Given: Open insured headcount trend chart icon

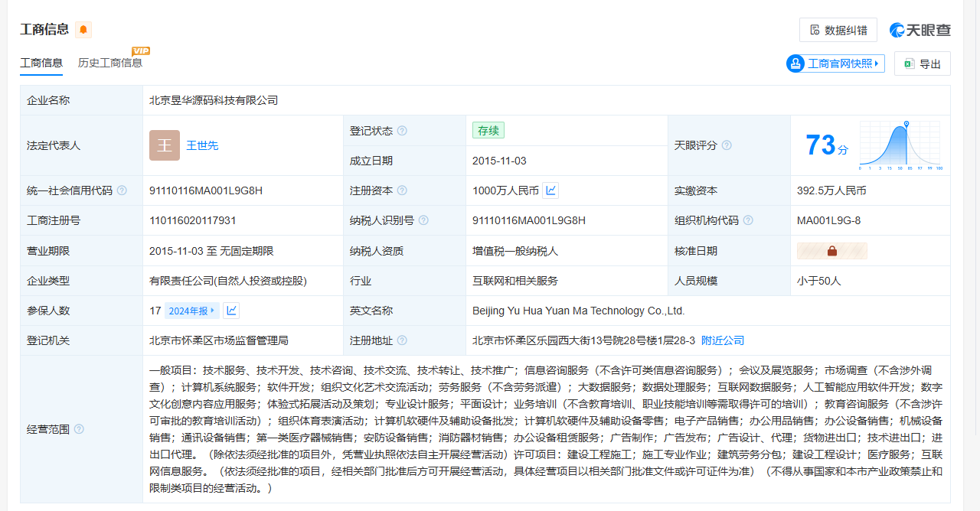Looking at the screenshot, I should [x=231, y=311].
